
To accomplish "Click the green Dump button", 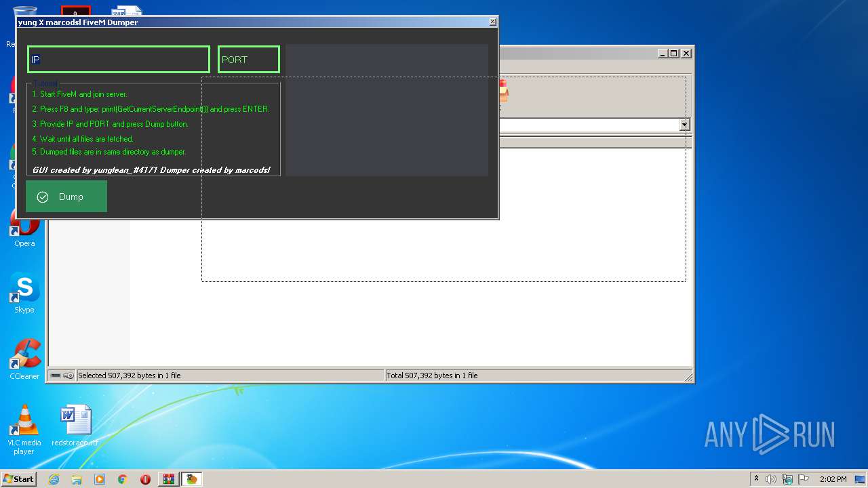I will 66,197.
